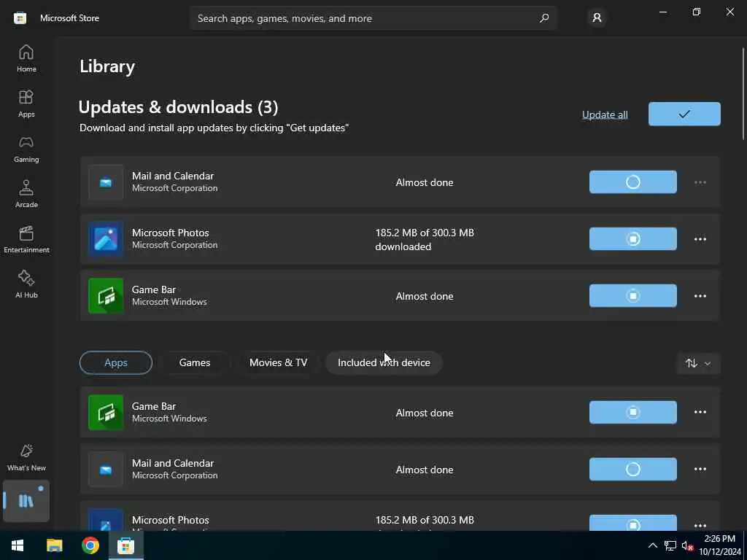Go to the Apps sidebar section
Viewport: 747px width, 560px height.
(x=26, y=104)
